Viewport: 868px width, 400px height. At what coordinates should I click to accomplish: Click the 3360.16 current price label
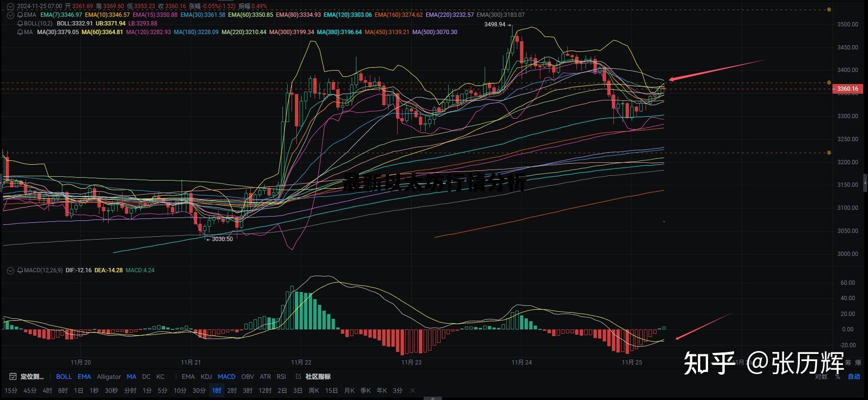pyautogui.click(x=847, y=89)
